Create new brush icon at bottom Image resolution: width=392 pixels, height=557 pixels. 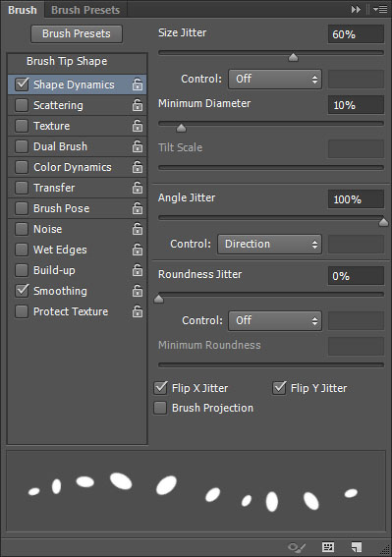(x=356, y=547)
